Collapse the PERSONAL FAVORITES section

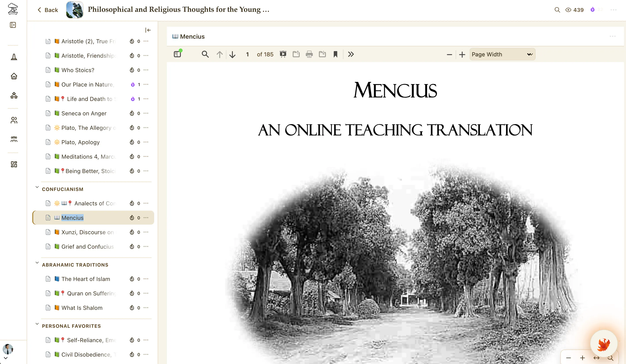(x=37, y=324)
